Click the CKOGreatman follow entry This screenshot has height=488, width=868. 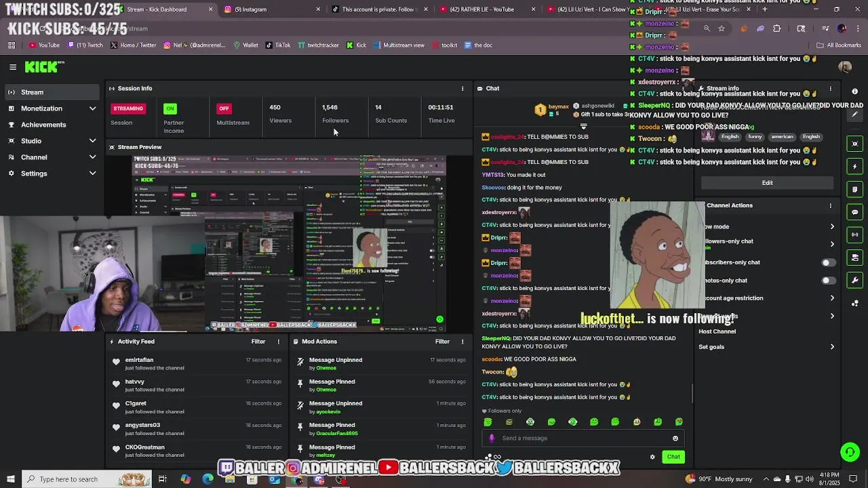click(x=197, y=451)
